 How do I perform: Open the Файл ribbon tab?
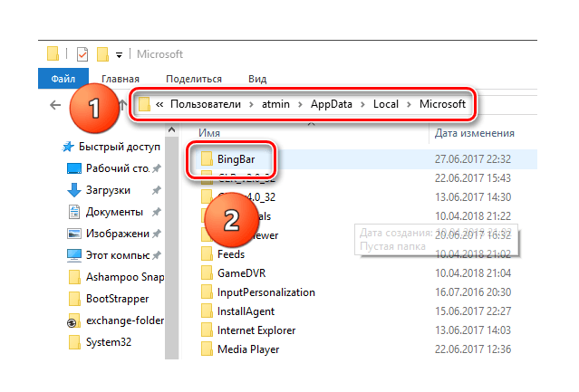[x=63, y=79]
